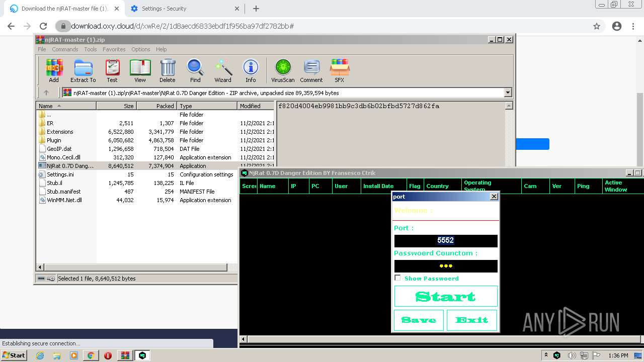
Task: Click the Port number field
Action: [x=446, y=240]
